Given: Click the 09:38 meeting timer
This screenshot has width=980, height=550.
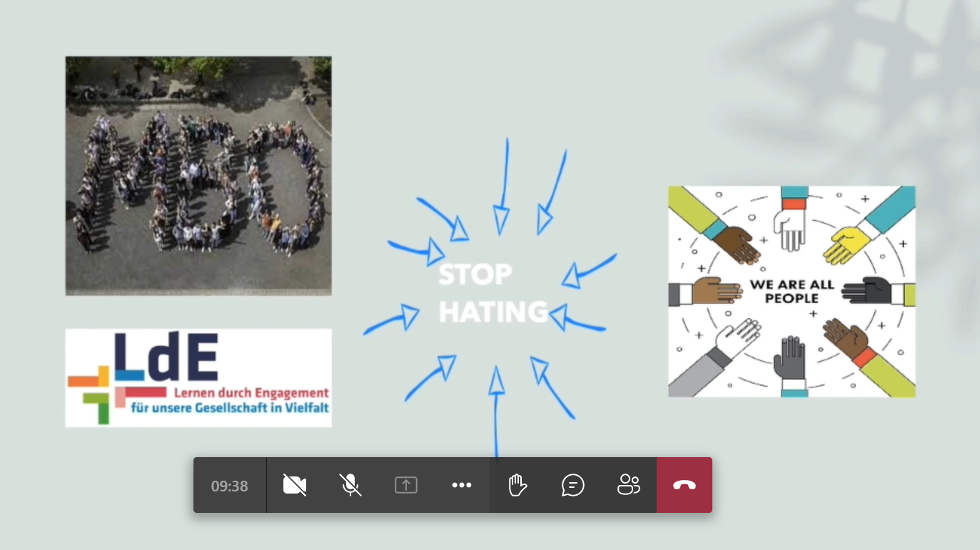Looking at the screenshot, I should [229, 486].
